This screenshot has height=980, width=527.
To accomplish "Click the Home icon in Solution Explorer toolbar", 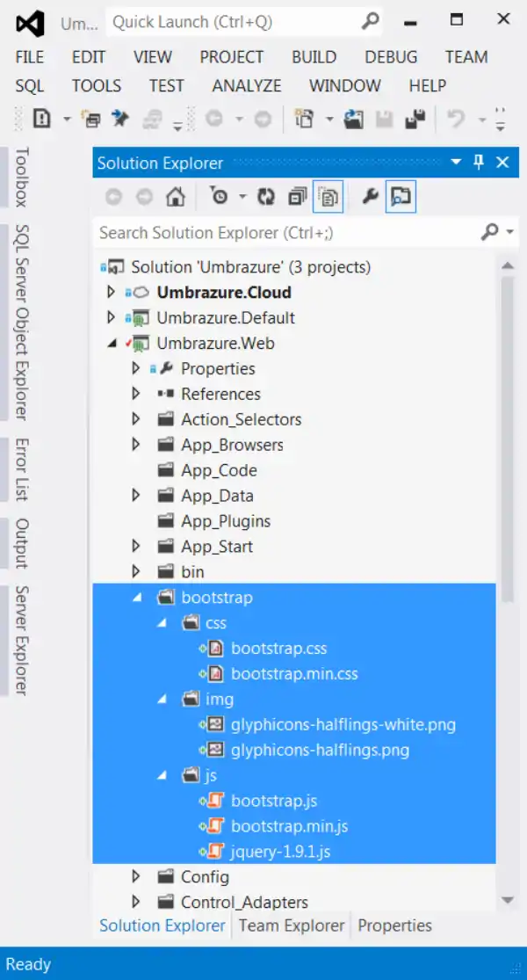I will tap(176, 198).
